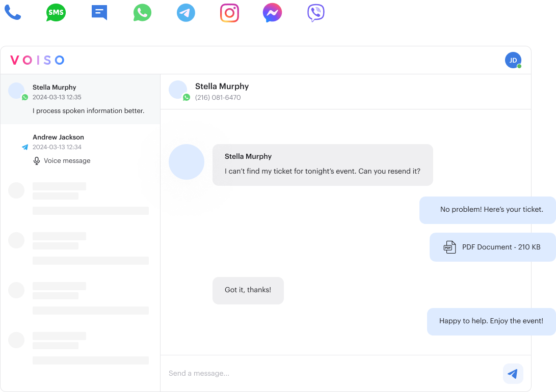
Task: Open Andrew Jackson conversation in the list
Action: pos(80,149)
